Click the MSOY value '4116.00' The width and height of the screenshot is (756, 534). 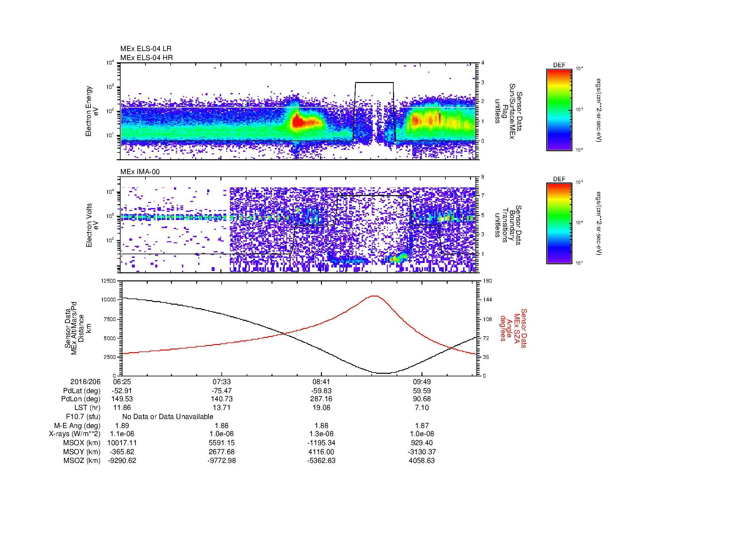(321, 452)
